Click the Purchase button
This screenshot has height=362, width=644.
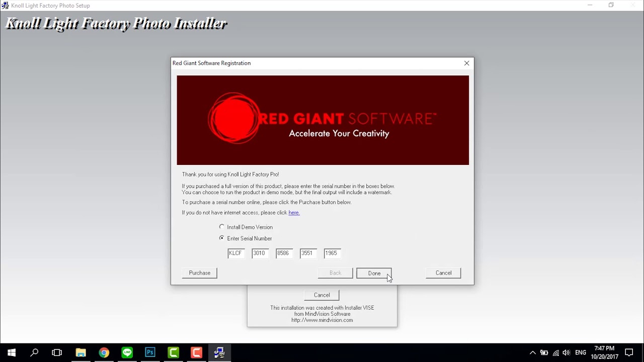[x=200, y=273]
